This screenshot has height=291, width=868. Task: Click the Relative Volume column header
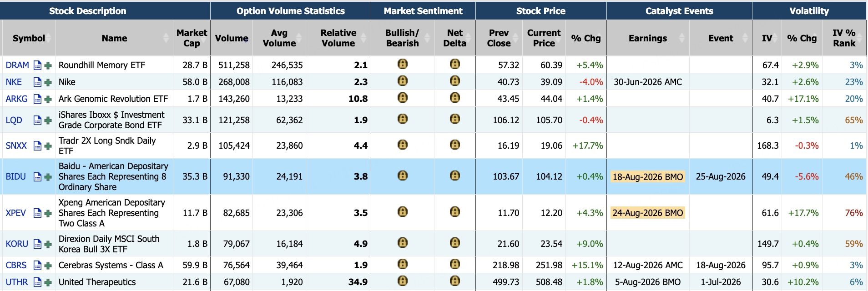click(x=338, y=38)
